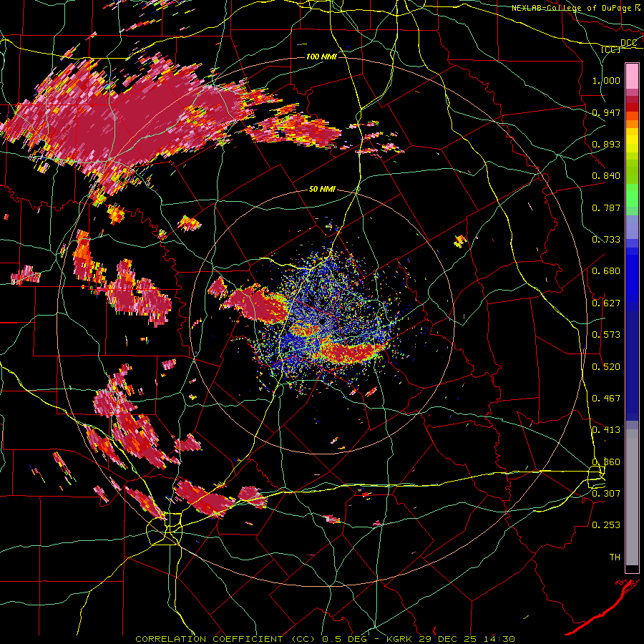644x644 pixels.
Task: Click the 100 NMI range ring label
Action: click(x=321, y=57)
